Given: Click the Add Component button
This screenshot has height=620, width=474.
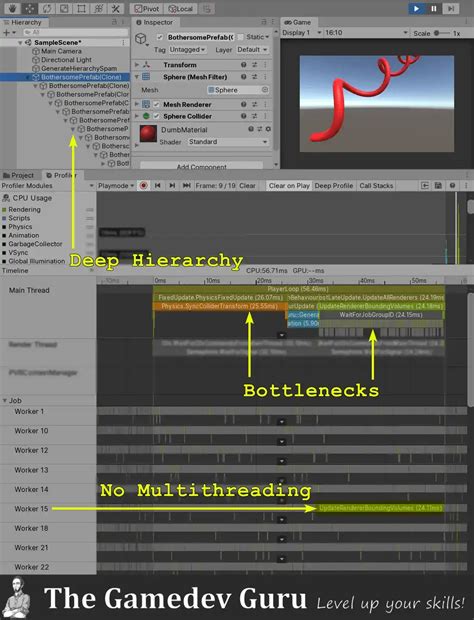Looking at the screenshot, I should [202, 166].
